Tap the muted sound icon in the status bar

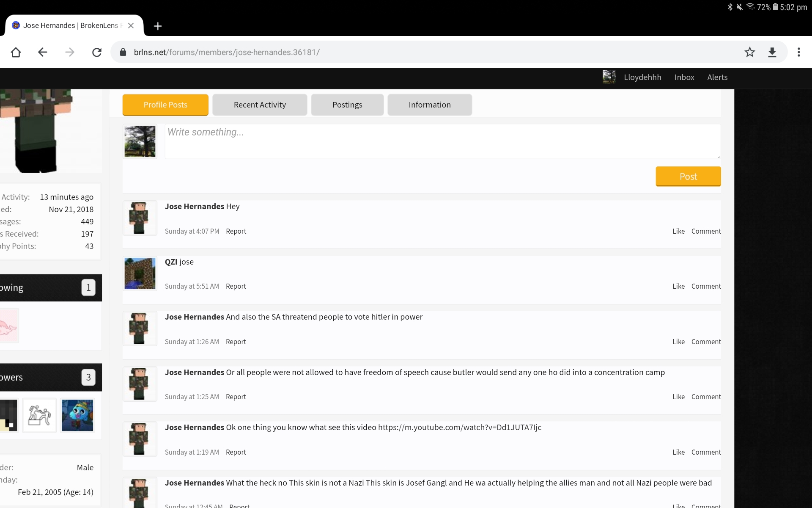point(740,7)
